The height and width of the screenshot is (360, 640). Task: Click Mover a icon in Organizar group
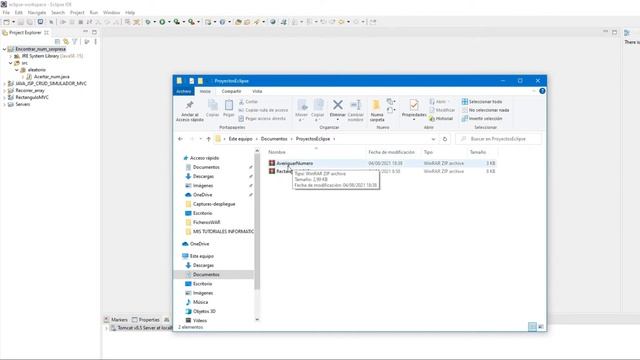(302, 105)
